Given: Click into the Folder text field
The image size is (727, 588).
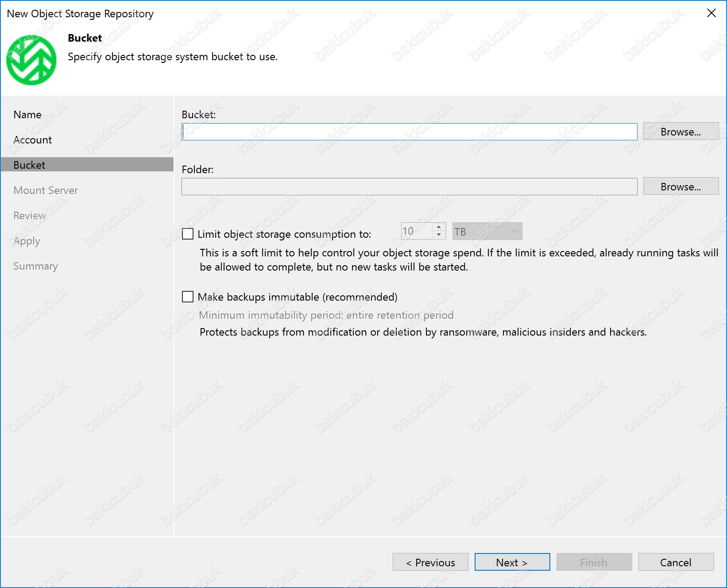Looking at the screenshot, I should (x=409, y=187).
